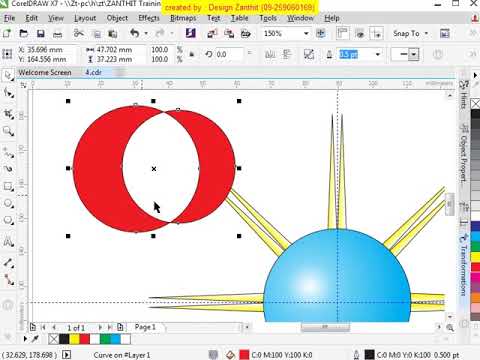Open the File menu
This screenshot has width=480, height=360.
[10, 18]
